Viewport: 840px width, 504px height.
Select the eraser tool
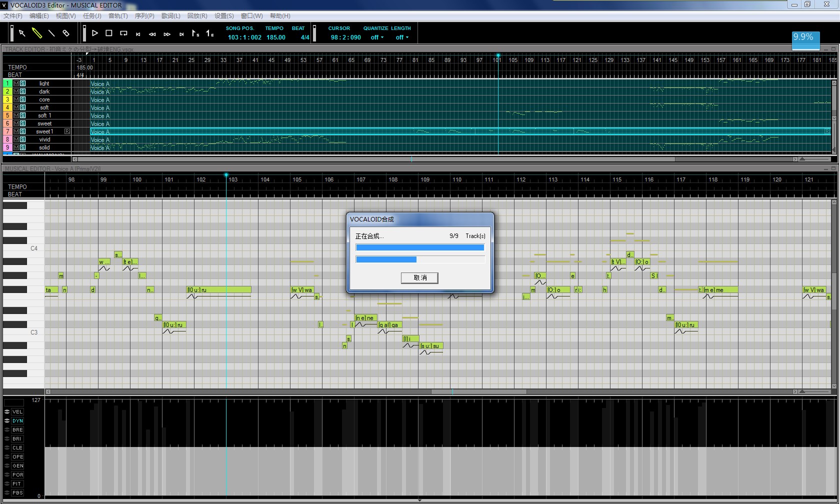66,33
